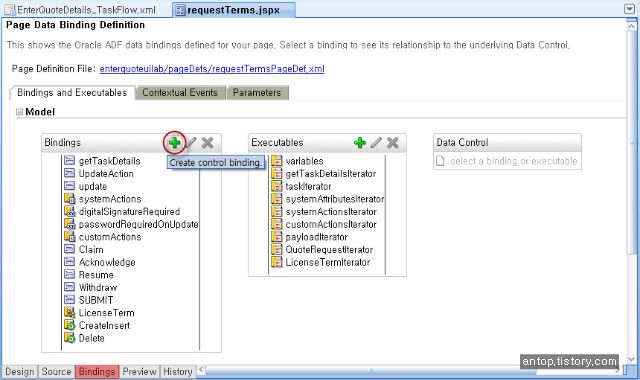Click the icon beside systemAttributesIterator
This screenshot has height=380, width=640.
(277, 199)
